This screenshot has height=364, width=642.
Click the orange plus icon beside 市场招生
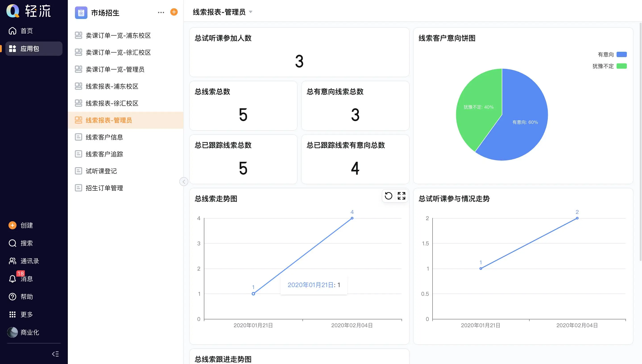pos(174,12)
